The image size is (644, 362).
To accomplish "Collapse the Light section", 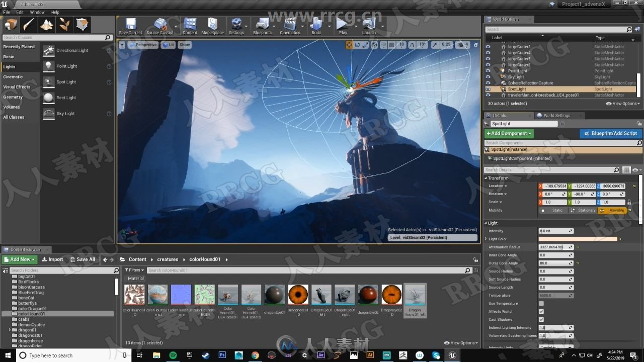I will tap(486, 223).
